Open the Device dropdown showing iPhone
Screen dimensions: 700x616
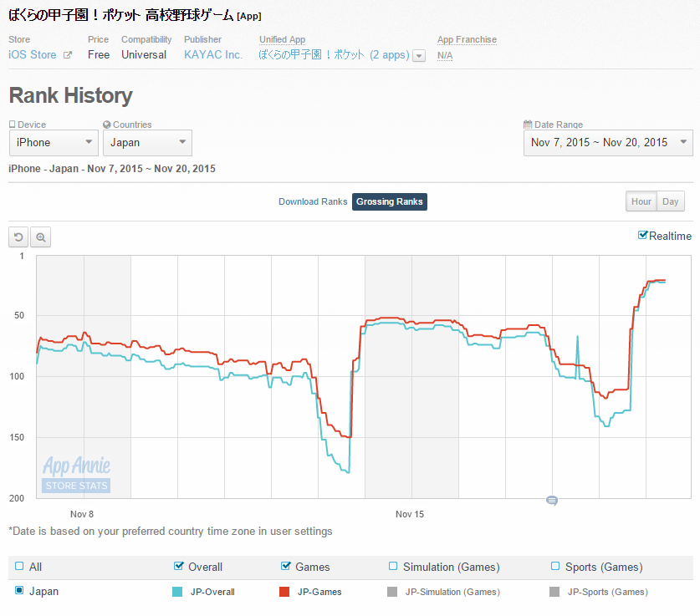(x=54, y=143)
